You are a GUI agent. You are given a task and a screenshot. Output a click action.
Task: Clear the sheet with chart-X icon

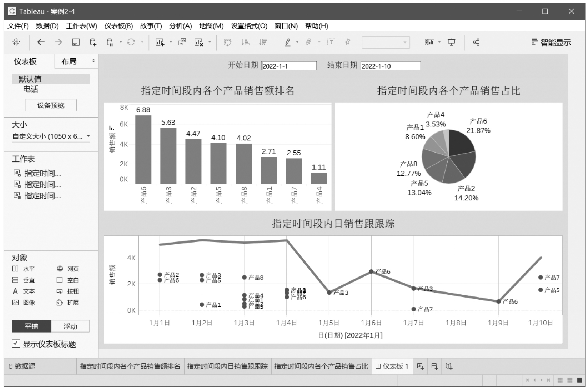(x=199, y=42)
